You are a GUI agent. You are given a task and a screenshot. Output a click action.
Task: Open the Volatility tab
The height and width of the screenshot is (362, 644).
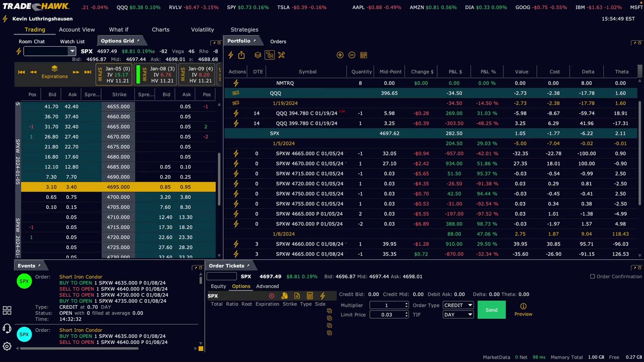click(202, 30)
